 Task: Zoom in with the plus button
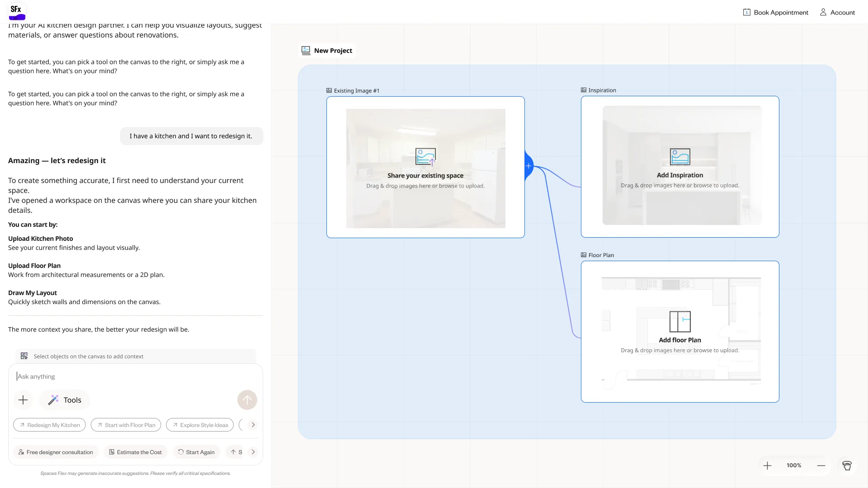[x=767, y=465]
